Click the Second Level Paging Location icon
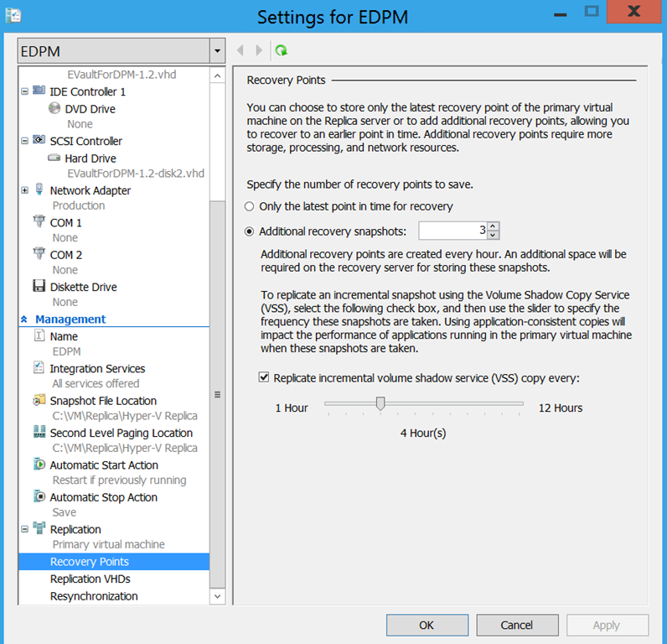The height and width of the screenshot is (644, 667). [39, 432]
